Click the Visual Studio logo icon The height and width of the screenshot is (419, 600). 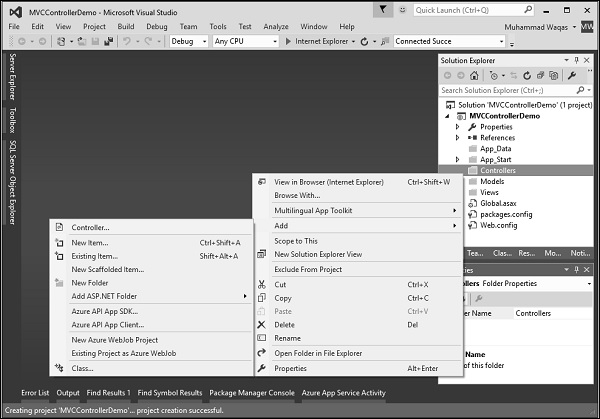tap(16, 12)
